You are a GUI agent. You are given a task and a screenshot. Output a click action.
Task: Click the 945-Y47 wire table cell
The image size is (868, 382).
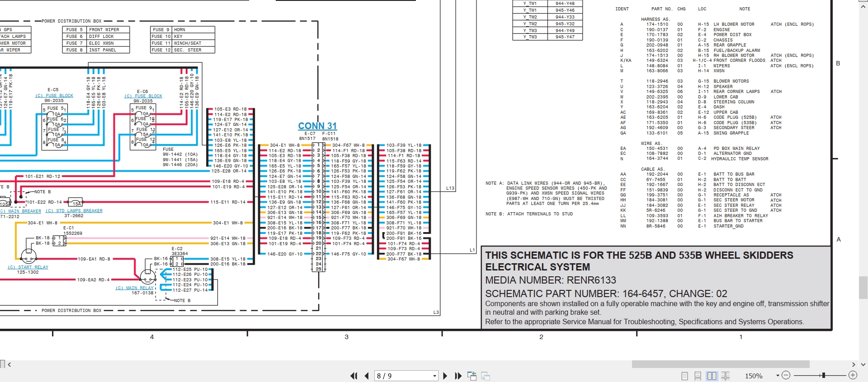pos(565,37)
